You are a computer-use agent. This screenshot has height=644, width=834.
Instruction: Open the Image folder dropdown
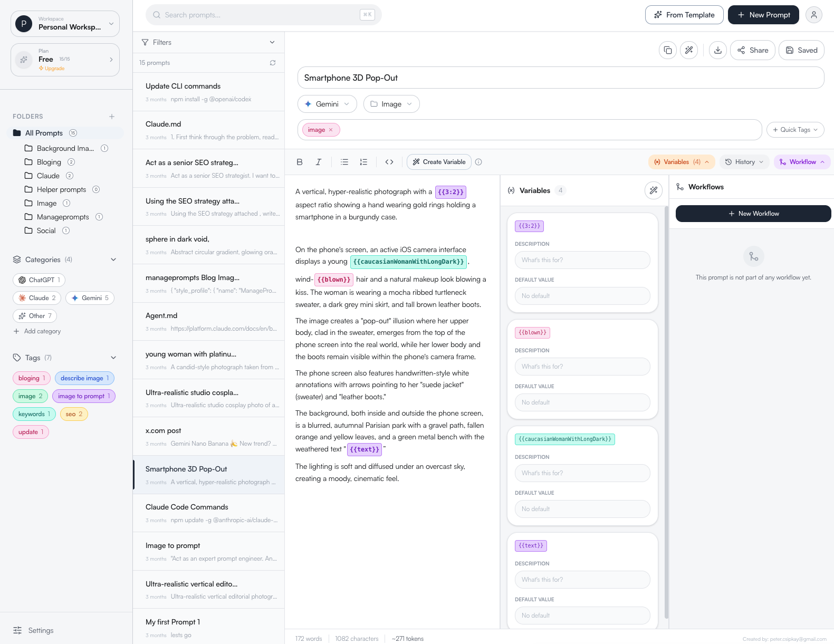pyautogui.click(x=391, y=104)
